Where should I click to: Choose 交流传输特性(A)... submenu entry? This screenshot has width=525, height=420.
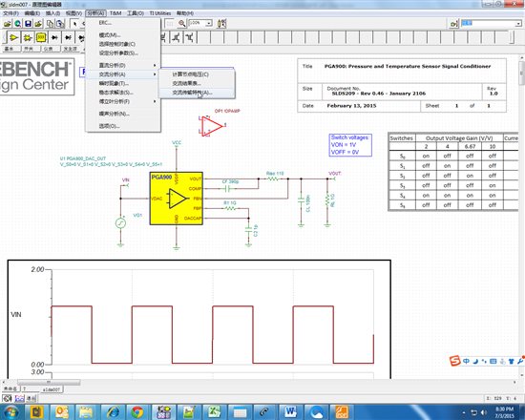point(197,92)
